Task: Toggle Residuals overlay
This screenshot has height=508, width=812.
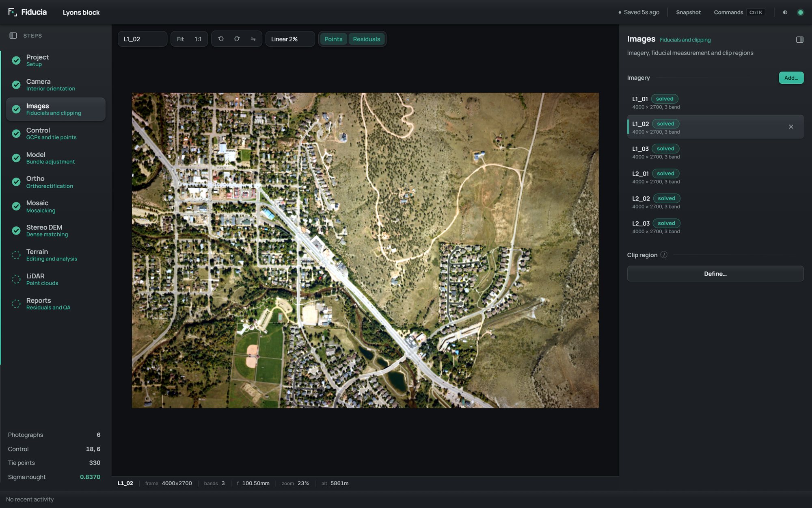Action: pyautogui.click(x=367, y=39)
